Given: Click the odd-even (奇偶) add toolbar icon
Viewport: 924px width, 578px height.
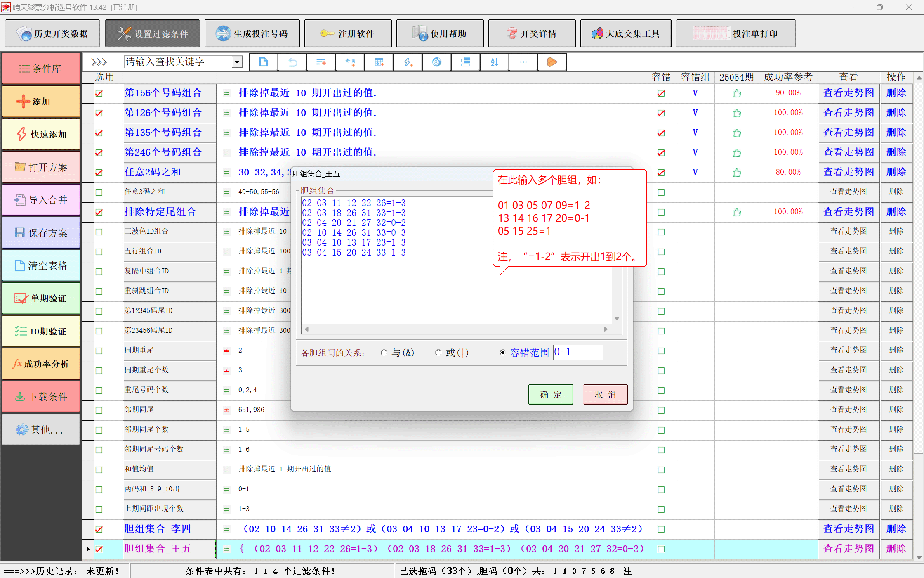Looking at the screenshot, I should tap(350, 62).
